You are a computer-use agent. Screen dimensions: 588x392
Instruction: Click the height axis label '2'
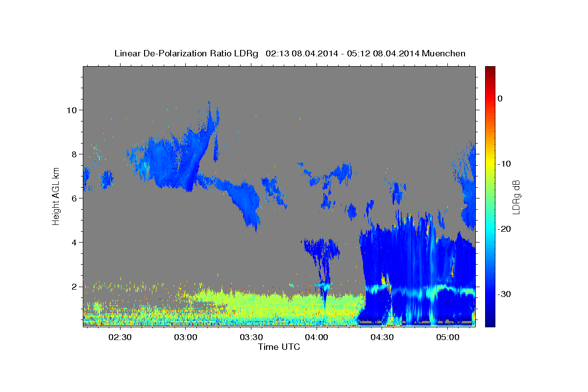tap(73, 287)
